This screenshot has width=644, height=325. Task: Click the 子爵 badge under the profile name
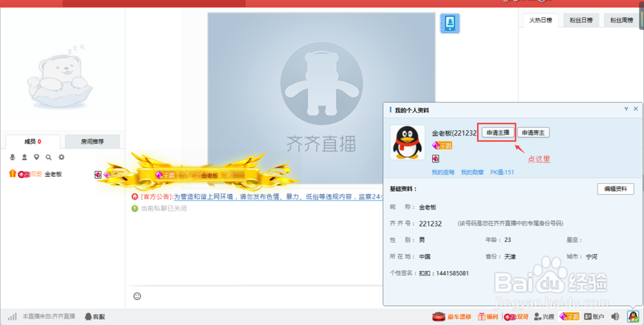pyautogui.click(x=442, y=145)
